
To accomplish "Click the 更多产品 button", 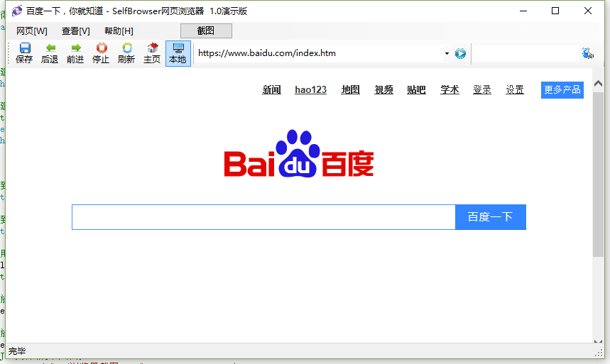I will coord(562,90).
